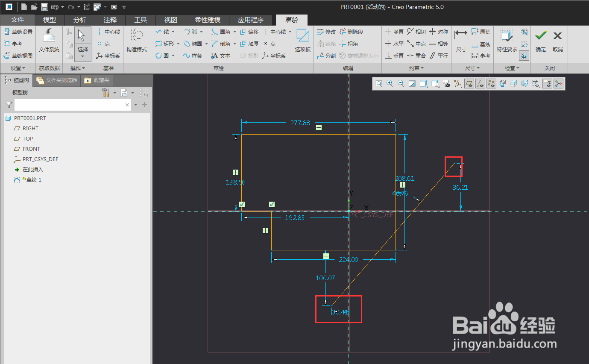This screenshot has width=589, height=364.
Task: Apply 平行 parallel constraint
Action: pos(439,56)
